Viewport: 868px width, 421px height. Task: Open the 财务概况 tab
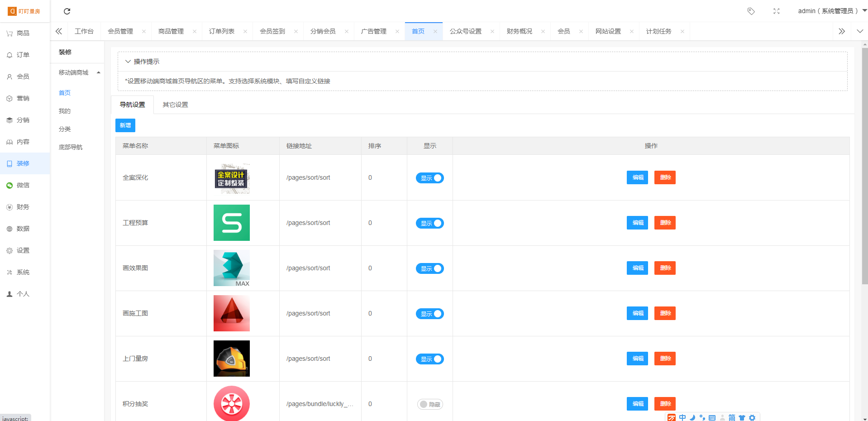click(520, 31)
